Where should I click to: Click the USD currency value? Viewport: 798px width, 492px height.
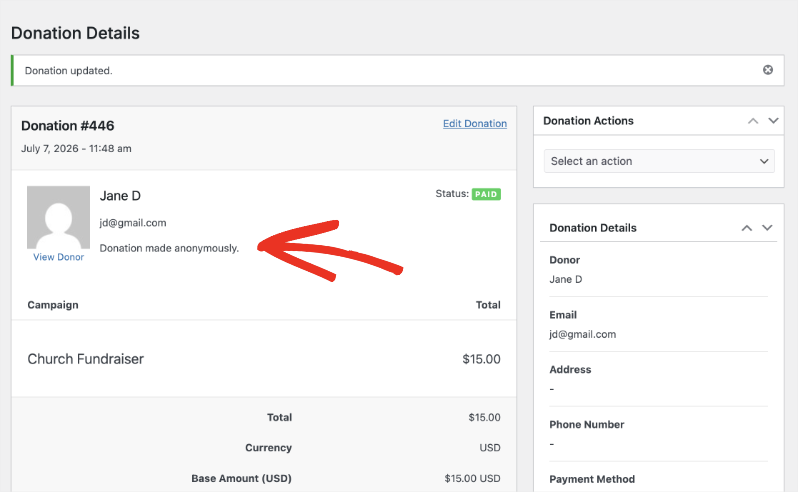point(490,448)
